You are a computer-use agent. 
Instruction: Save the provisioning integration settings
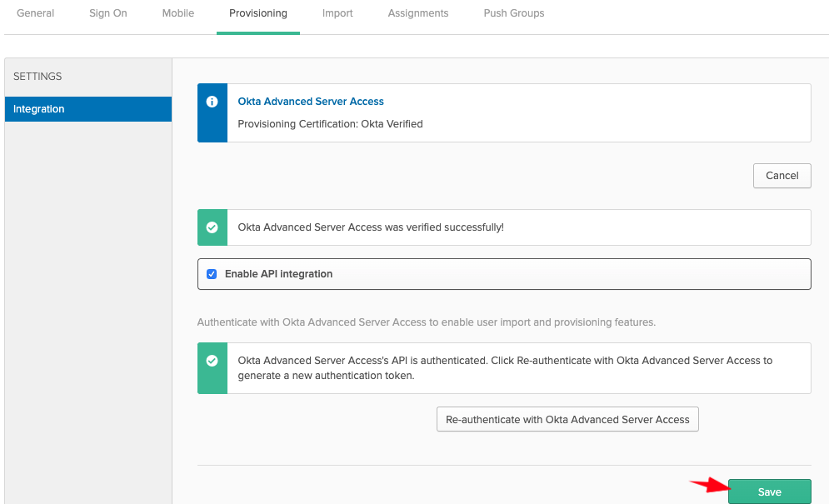click(769, 492)
